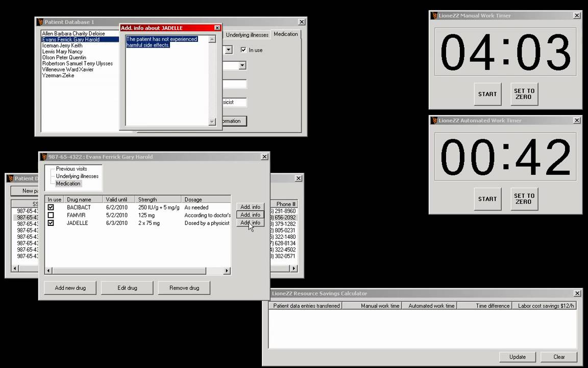This screenshot has width=588, height=368.
Task: Open the dropdown left of In use checkbox
Action: point(228,50)
